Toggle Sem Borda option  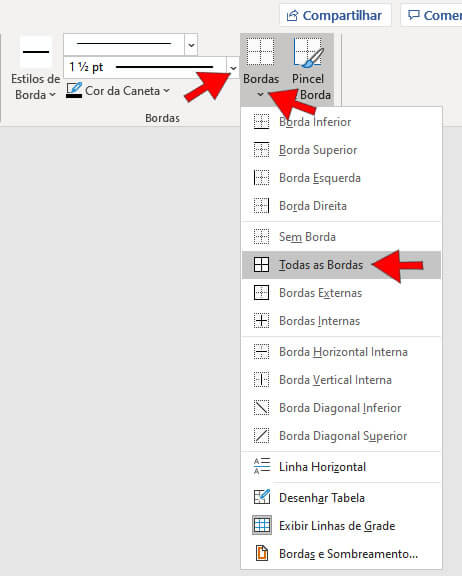click(341, 237)
